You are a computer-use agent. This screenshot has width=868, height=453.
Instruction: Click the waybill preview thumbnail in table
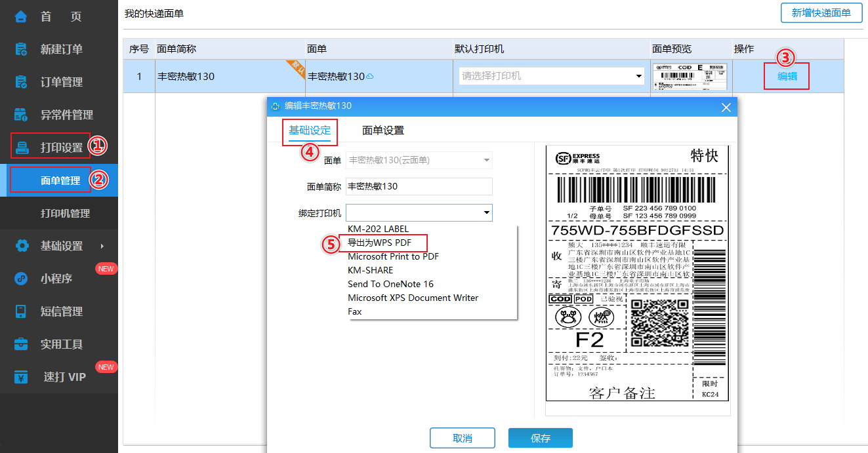[x=690, y=76]
